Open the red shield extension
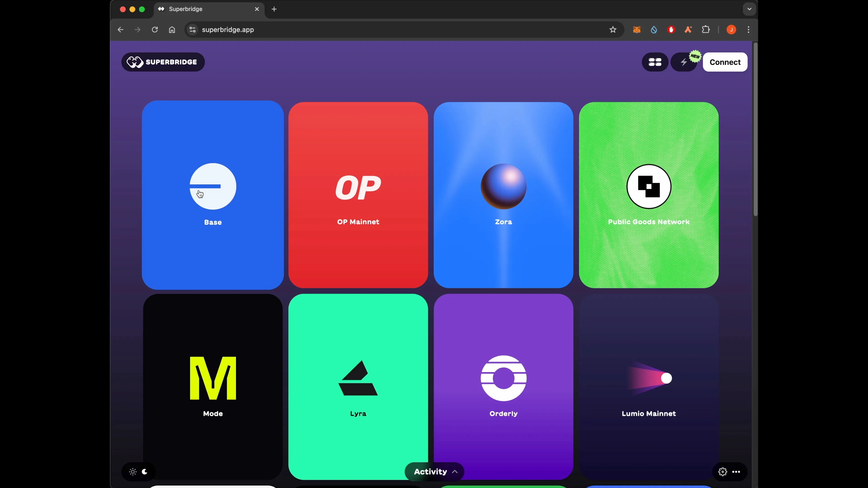This screenshot has width=868, height=488. [x=671, y=30]
